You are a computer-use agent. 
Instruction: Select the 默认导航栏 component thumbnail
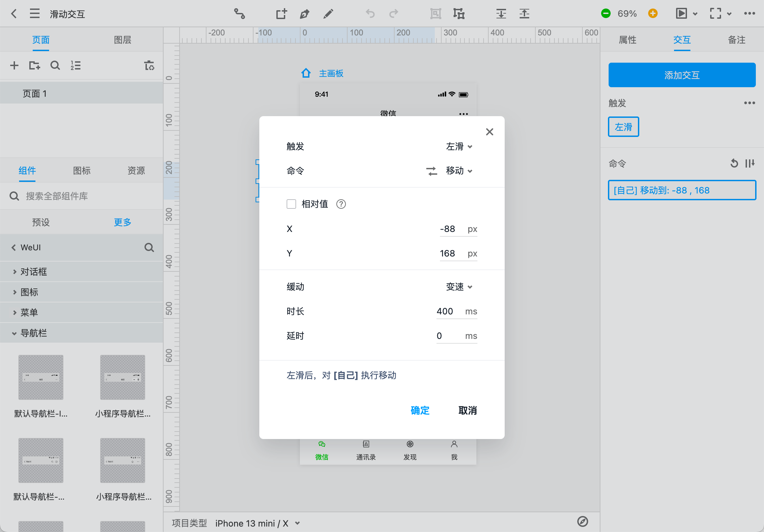pos(41,377)
